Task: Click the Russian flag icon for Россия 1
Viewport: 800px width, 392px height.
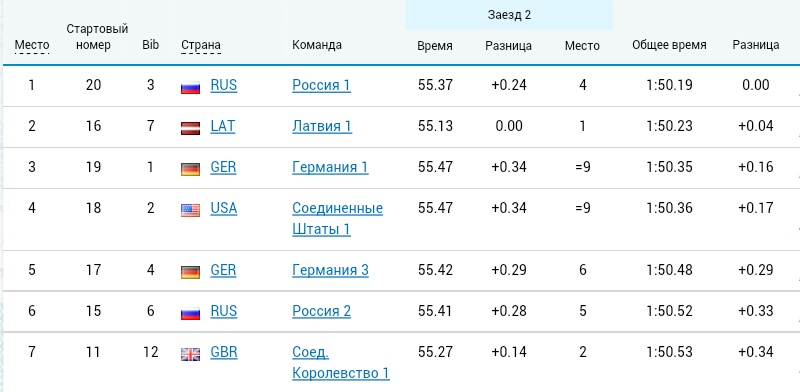Action: coord(190,87)
